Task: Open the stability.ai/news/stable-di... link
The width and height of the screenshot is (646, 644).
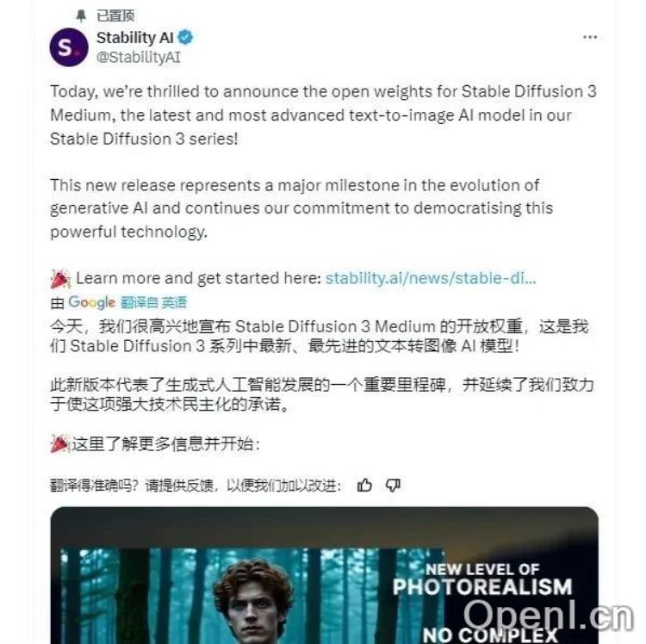Action: pyautogui.click(x=431, y=278)
